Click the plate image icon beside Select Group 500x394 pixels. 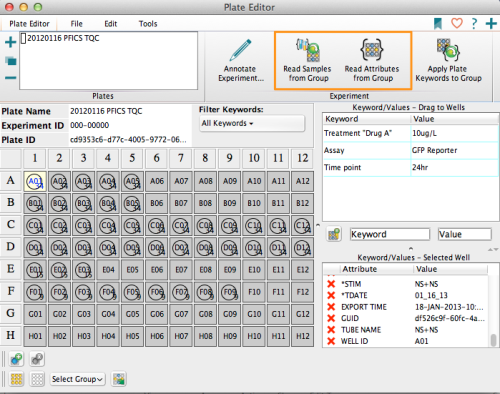pos(119,379)
